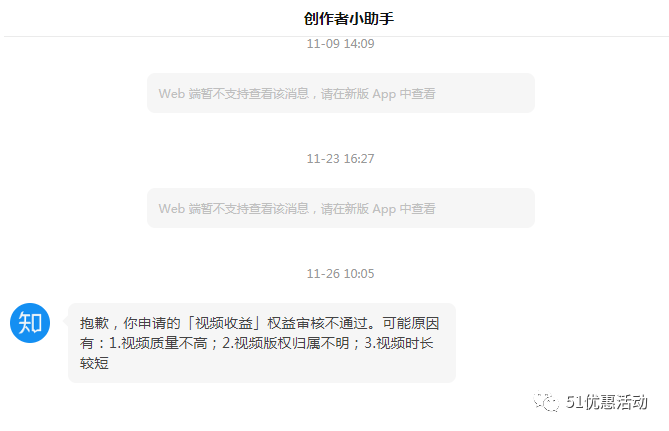This screenshot has height=431, width=669.
Task: Click the word Web in the 11-23 message
Action: tap(172, 208)
